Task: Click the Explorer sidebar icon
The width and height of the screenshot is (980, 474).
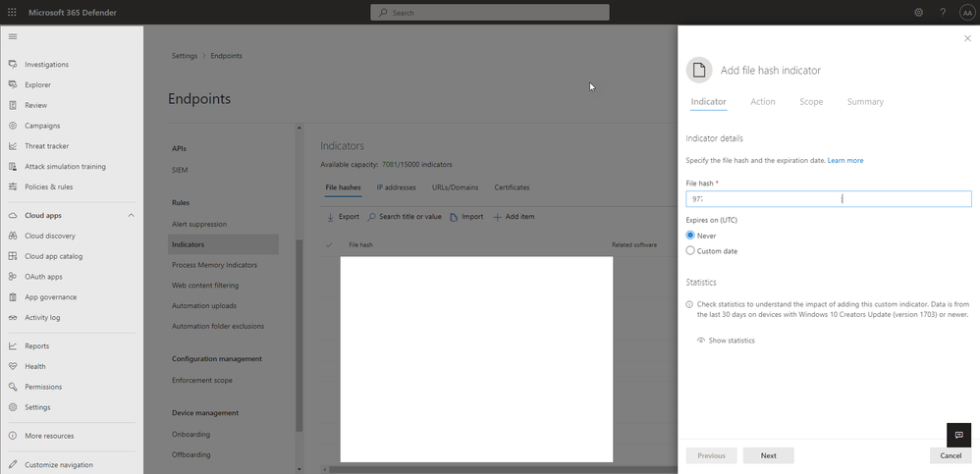Action: 13,85
